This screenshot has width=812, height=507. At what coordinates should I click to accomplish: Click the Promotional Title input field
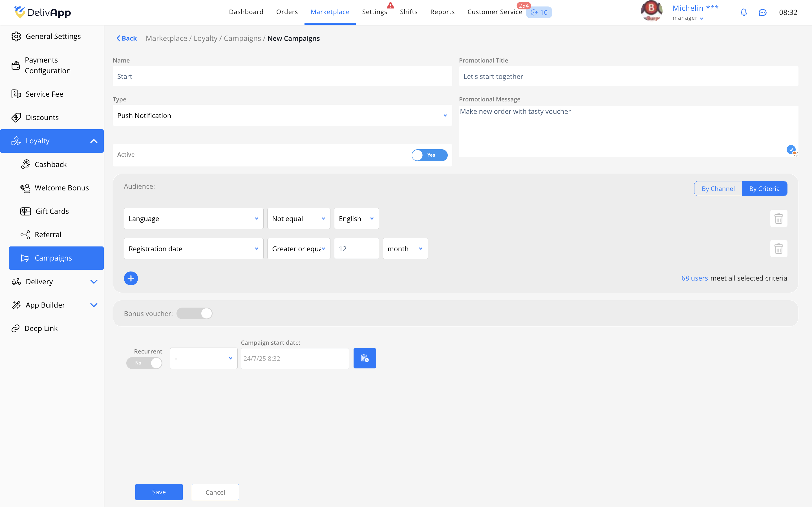point(628,76)
